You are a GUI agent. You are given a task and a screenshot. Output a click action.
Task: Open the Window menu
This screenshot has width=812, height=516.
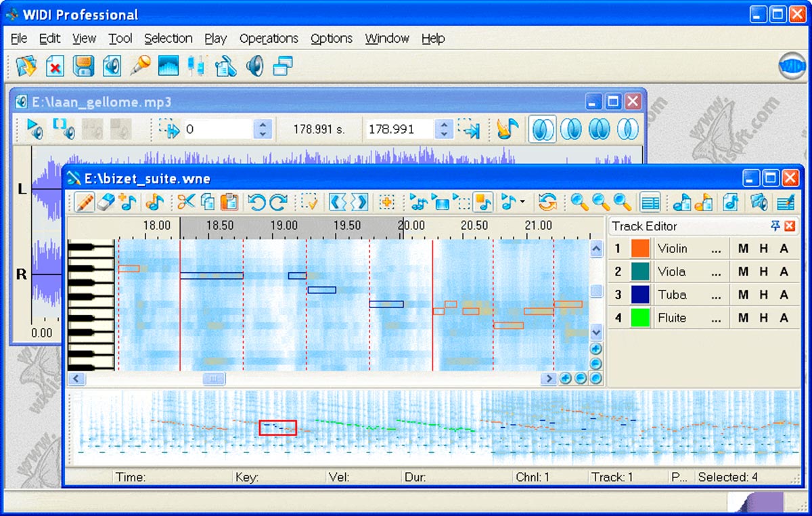tap(387, 39)
